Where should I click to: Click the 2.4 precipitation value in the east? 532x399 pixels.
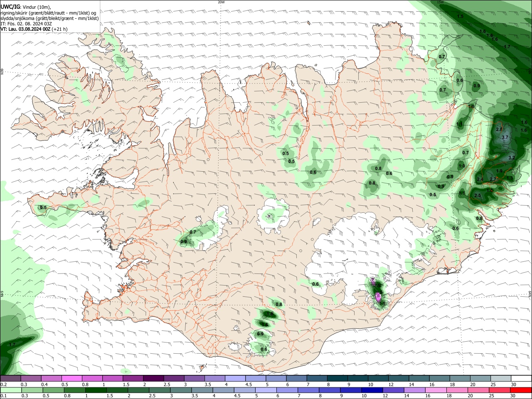point(480,179)
